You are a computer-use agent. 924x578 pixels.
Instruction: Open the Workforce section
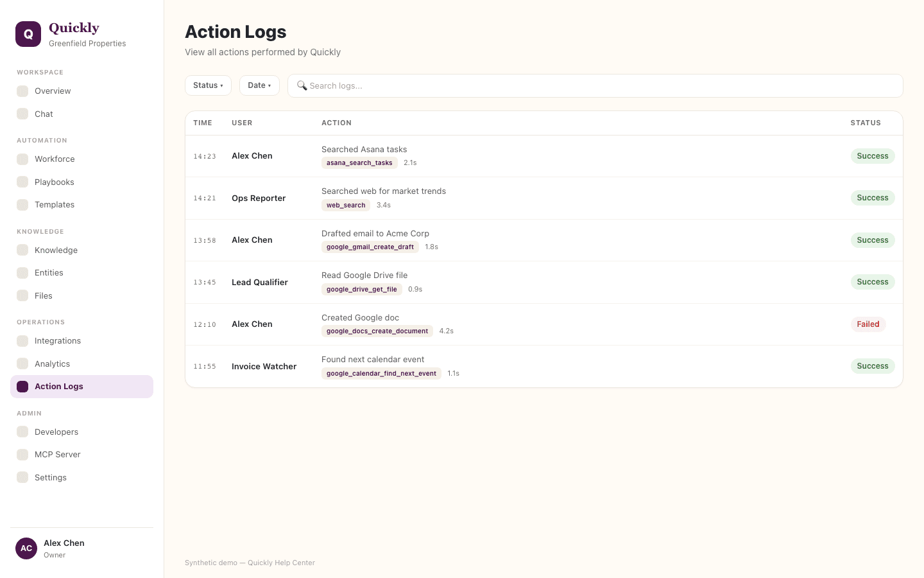[x=81, y=159]
